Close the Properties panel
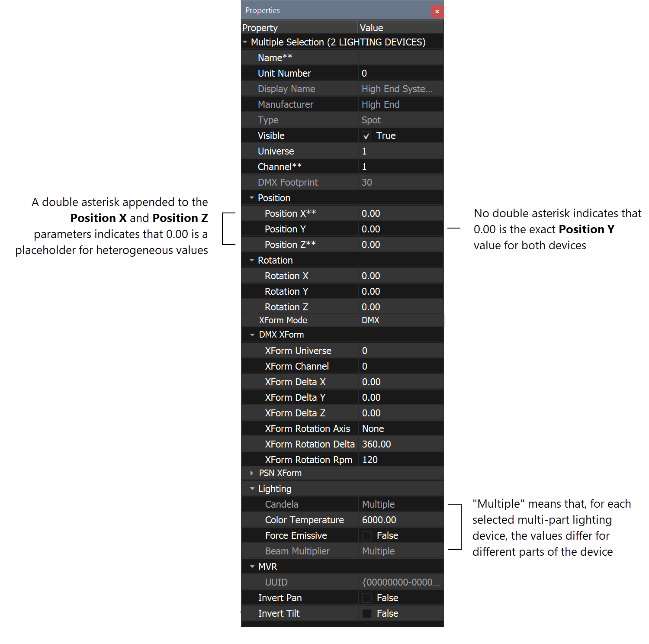This screenshot has width=649, height=644. click(x=437, y=11)
